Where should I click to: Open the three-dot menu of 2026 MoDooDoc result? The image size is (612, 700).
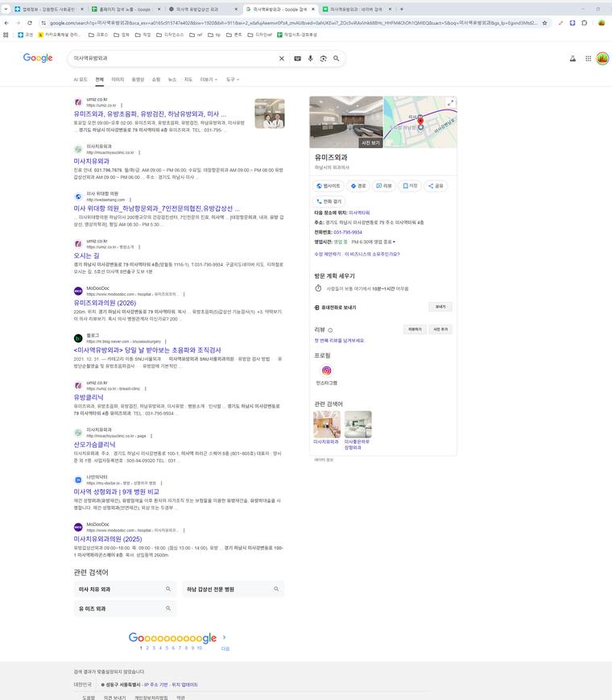(x=184, y=294)
